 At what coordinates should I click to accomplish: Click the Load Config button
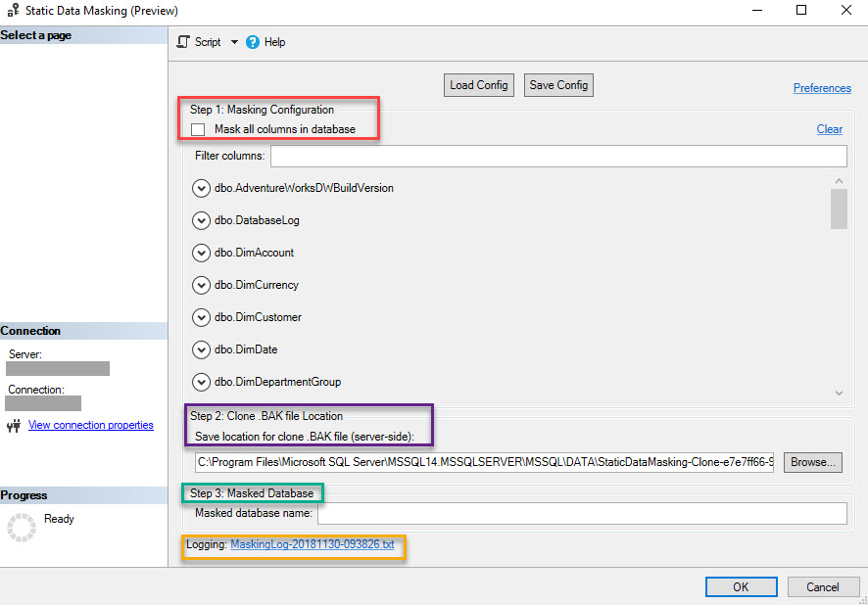tap(479, 85)
